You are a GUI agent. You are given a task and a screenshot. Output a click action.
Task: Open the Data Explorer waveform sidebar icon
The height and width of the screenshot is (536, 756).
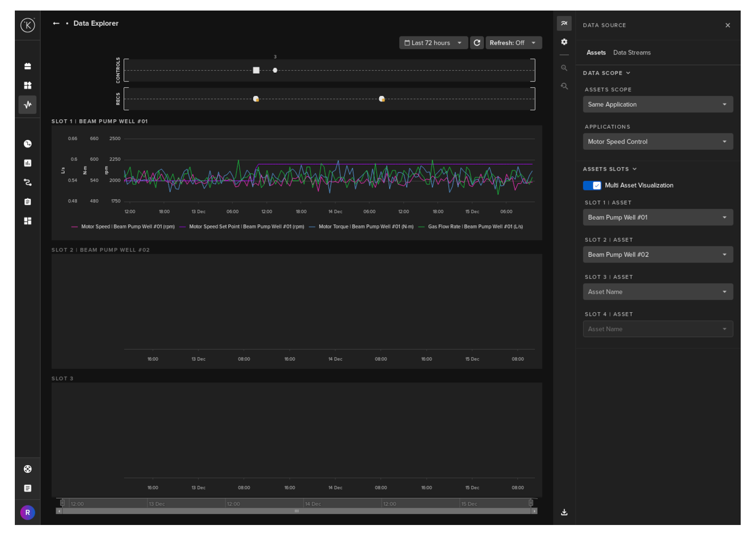pyautogui.click(x=28, y=104)
